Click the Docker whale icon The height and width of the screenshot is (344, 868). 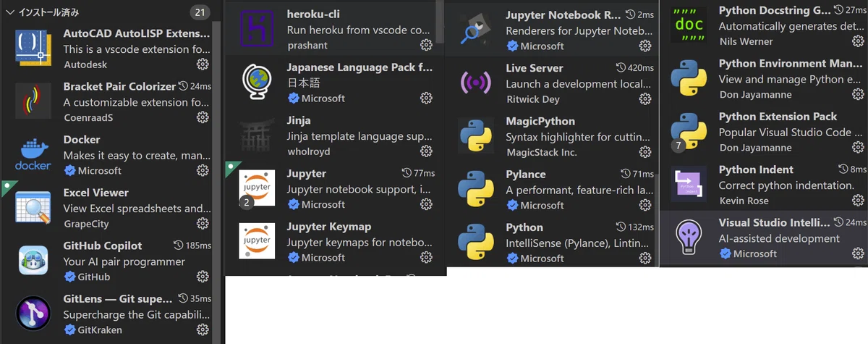coord(33,155)
